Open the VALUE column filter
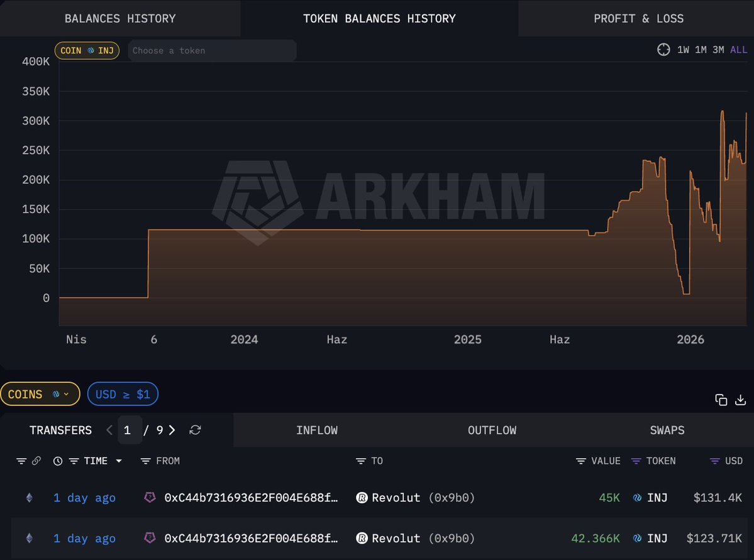This screenshot has width=754, height=560. [x=581, y=461]
